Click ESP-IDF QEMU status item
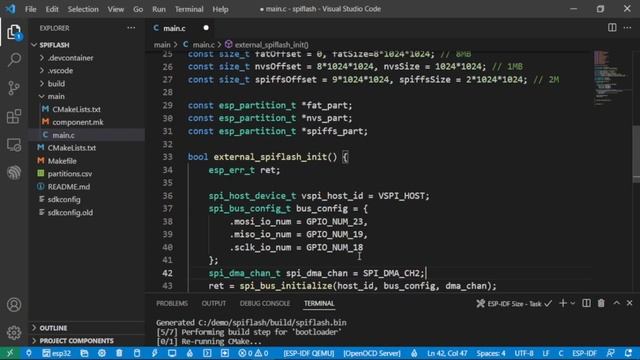Image resolution: width=640 pixels, height=360 pixels. coord(309,353)
